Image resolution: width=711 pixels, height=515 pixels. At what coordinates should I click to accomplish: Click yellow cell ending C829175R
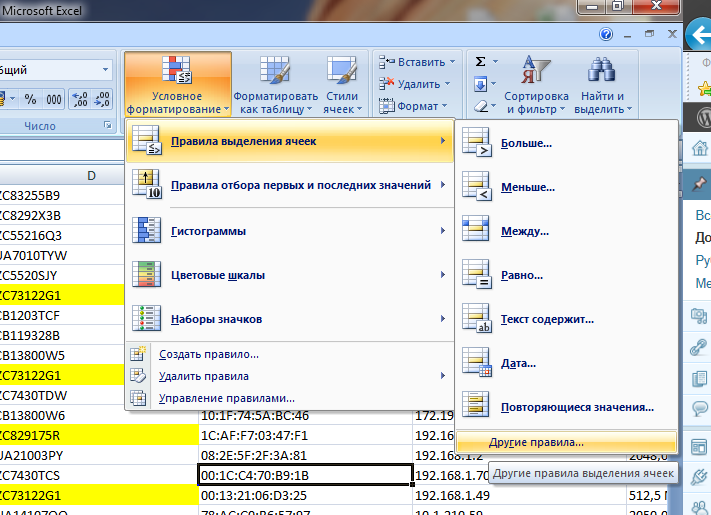click(99, 435)
